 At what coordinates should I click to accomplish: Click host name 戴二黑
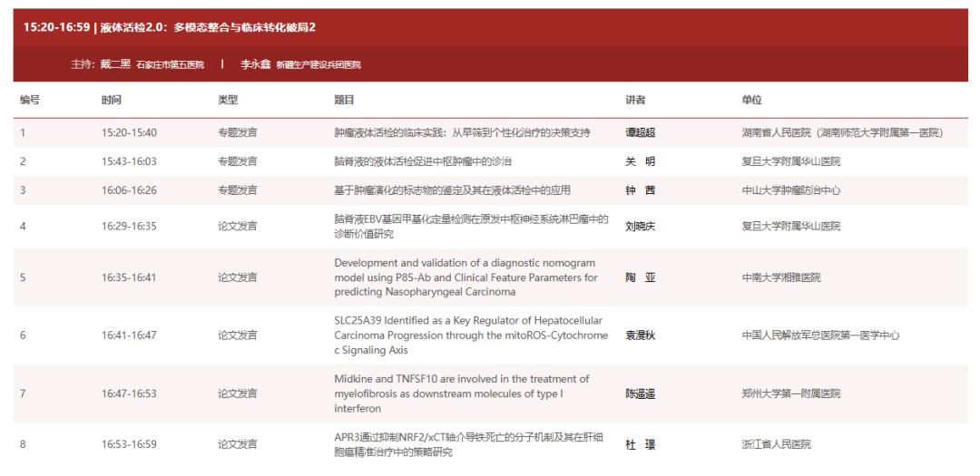pos(115,64)
